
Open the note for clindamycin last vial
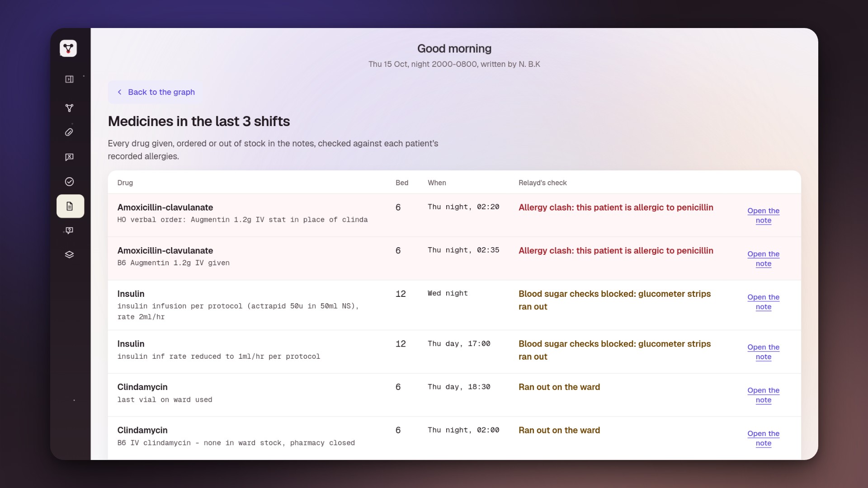[763, 395]
